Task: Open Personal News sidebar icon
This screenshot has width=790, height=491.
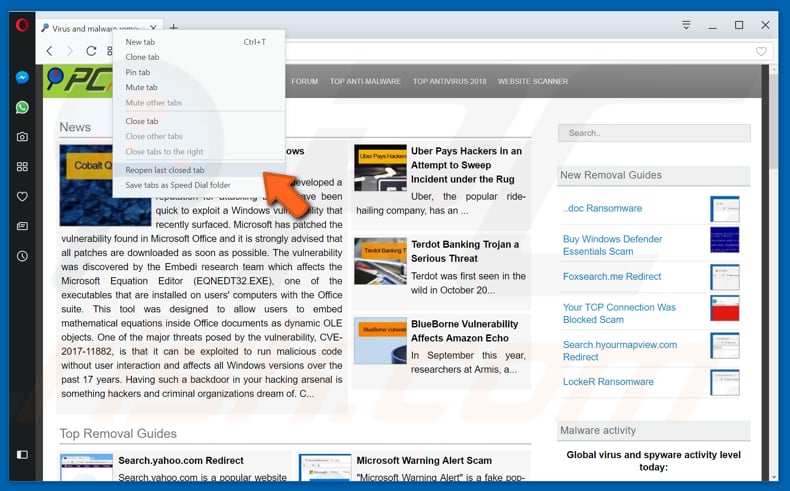Action: 22,226
